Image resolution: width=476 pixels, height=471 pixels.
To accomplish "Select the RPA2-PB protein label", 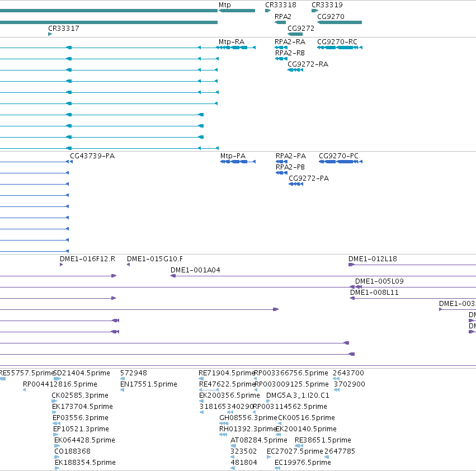I will pyautogui.click(x=290, y=167).
